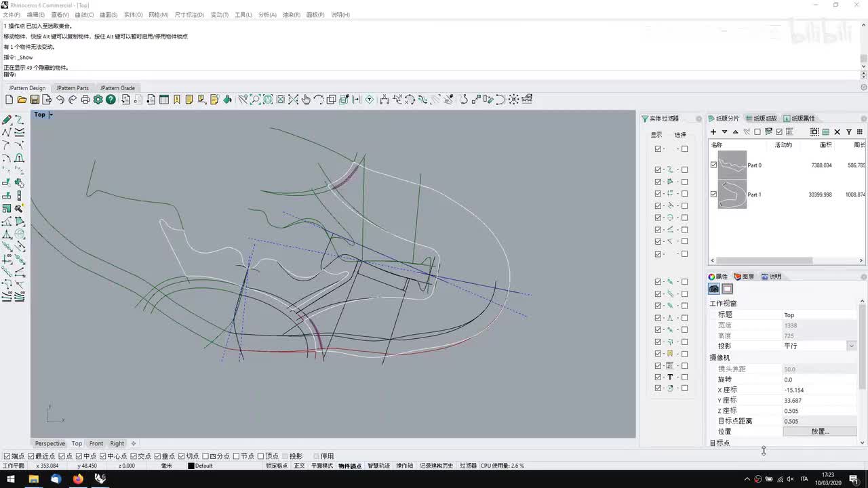
Task: Click the sun-like points icon in toolbar
Action: [x=513, y=100]
